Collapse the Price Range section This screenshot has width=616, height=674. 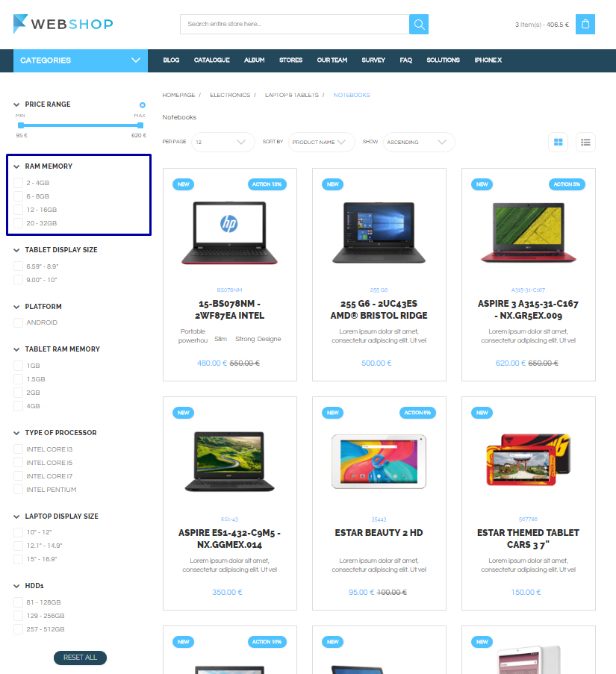16,104
